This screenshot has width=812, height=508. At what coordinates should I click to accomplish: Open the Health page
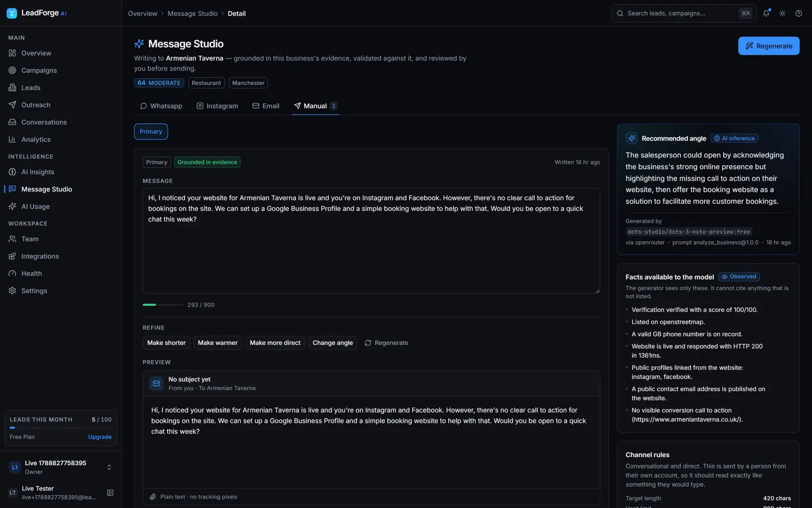point(61,273)
